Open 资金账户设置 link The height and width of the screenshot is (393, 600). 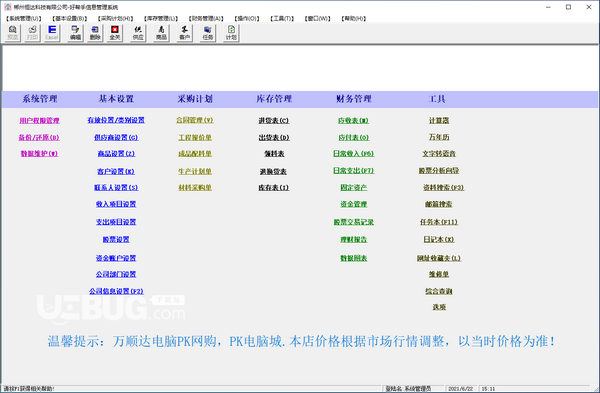pos(116,258)
